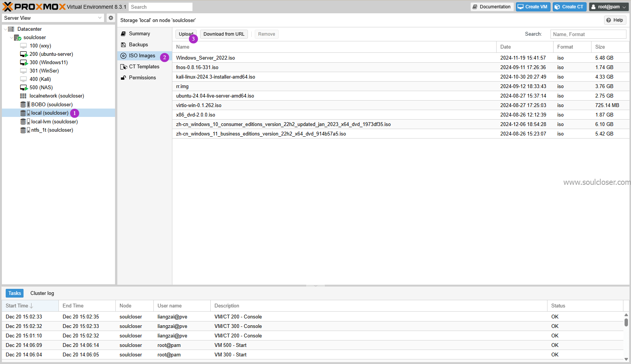Click the Help button
This screenshot has height=364, width=631.
point(615,20)
